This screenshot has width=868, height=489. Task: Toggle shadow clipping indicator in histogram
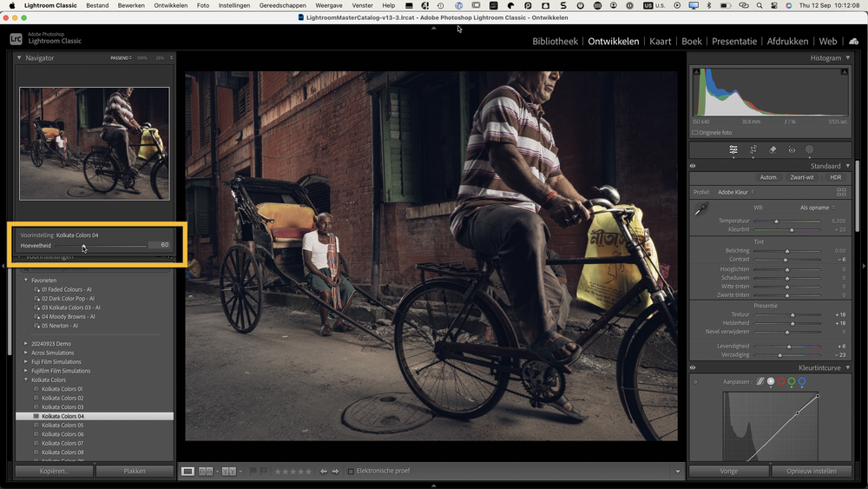pyautogui.click(x=696, y=72)
